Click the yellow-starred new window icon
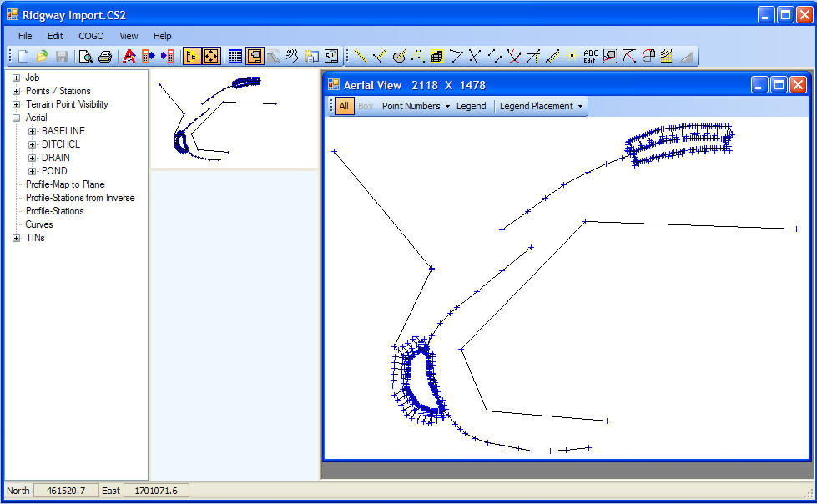 pos(311,56)
